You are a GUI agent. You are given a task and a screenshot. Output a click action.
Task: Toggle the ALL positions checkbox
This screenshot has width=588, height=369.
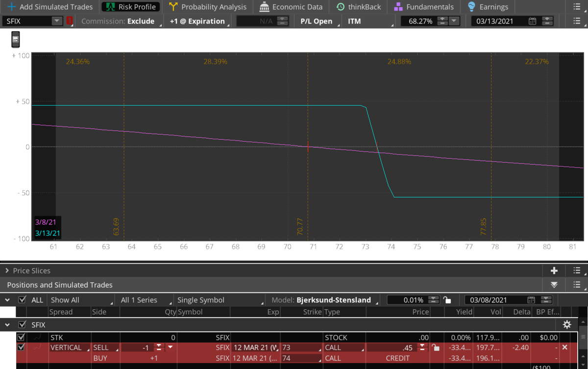[x=22, y=300]
